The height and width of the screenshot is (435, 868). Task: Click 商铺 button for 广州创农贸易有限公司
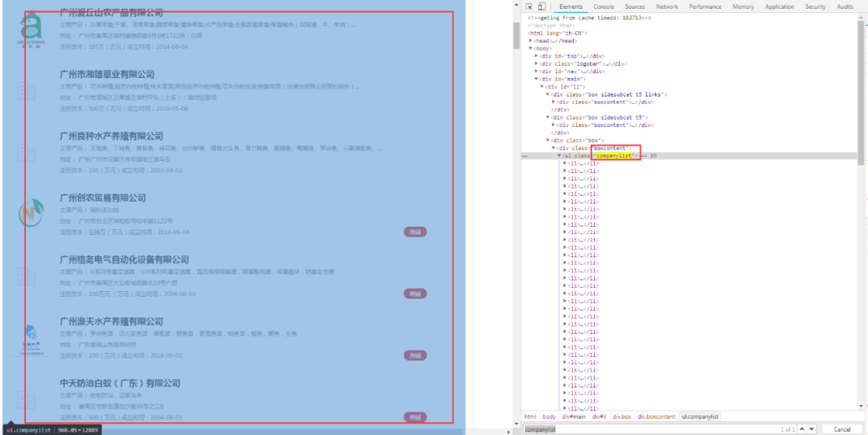416,232
